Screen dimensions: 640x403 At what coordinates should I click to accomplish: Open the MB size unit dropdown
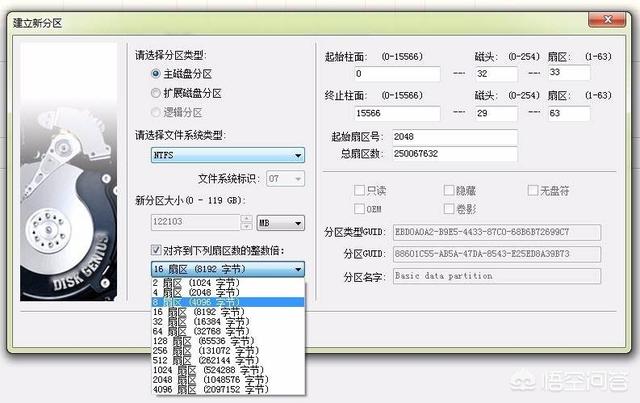pos(280,223)
